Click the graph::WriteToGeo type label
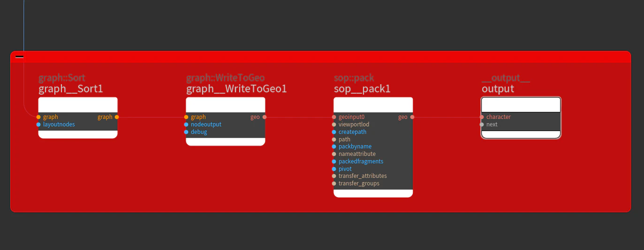 pos(226,78)
